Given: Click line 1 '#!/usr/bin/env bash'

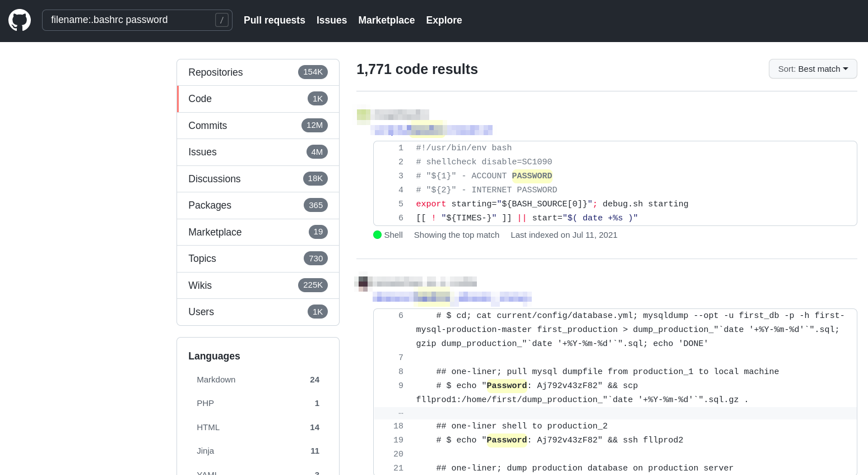Looking at the screenshot, I should 464,148.
